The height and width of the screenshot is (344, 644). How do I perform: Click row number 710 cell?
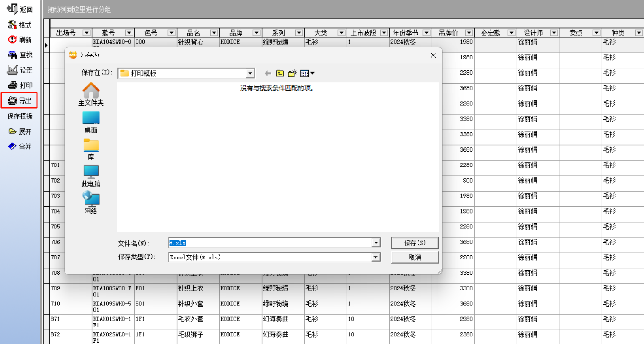71,307
